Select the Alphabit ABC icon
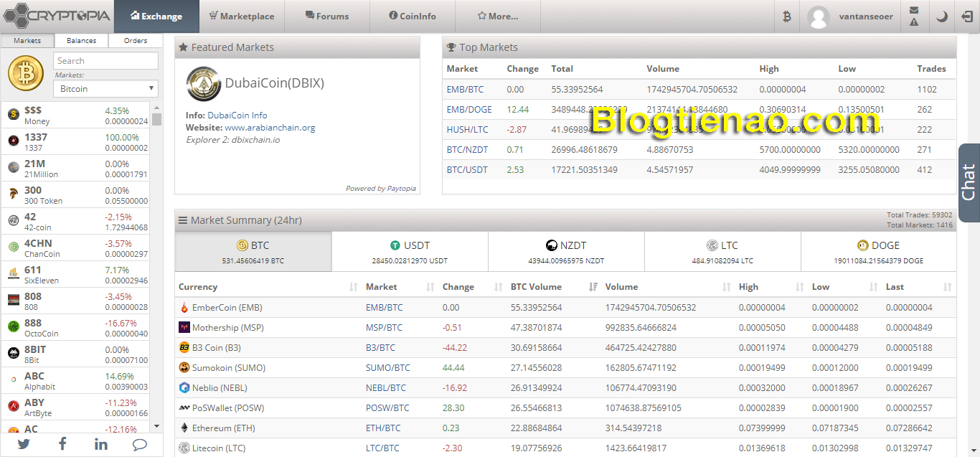The height and width of the screenshot is (457, 980). (x=14, y=380)
